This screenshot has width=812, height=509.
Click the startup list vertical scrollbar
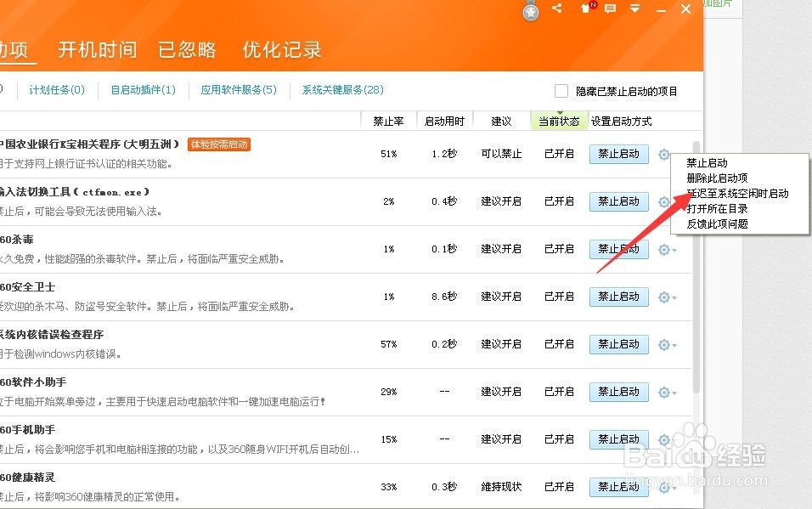(x=696, y=267)
